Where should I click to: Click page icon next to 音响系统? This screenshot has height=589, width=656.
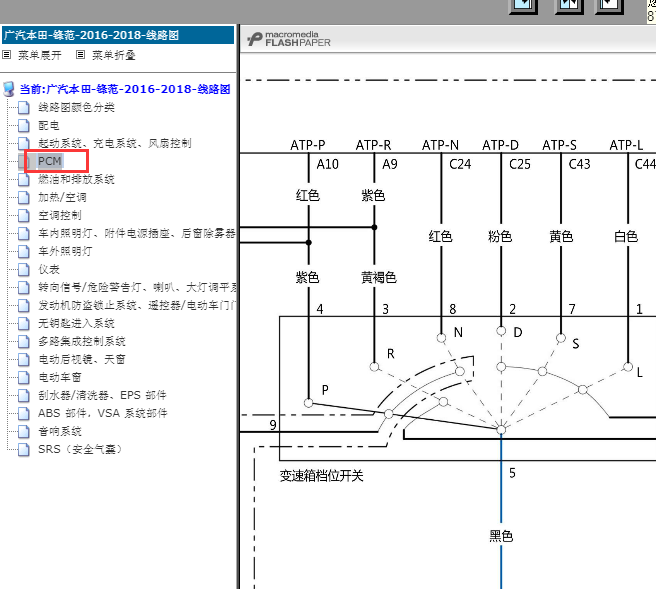[x=24, y=431]
